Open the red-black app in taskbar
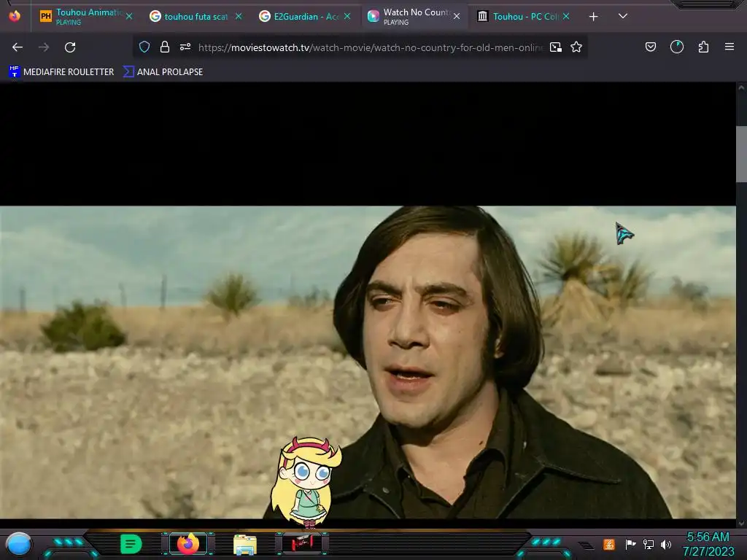Screen dimensions: 747x560 pyautogui.click(x=302, y=543)
